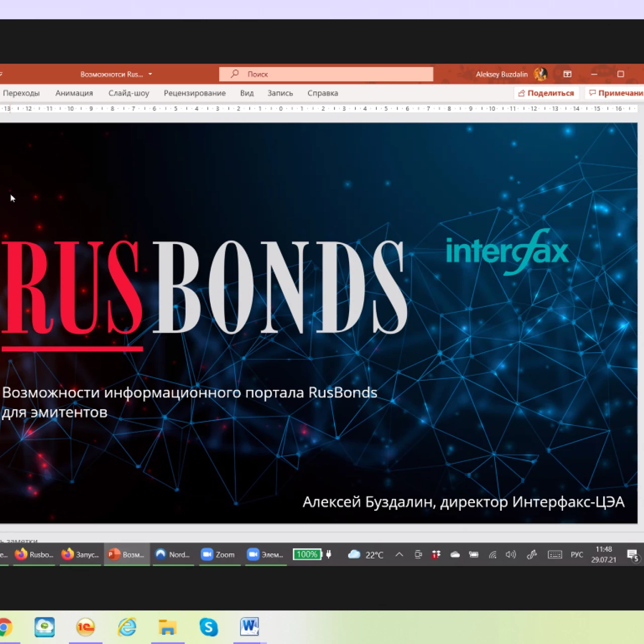The width and height of the screenshot is (644, 644).
Task: Click the horizontal ruler above the slide
Action: coord(319,108)
